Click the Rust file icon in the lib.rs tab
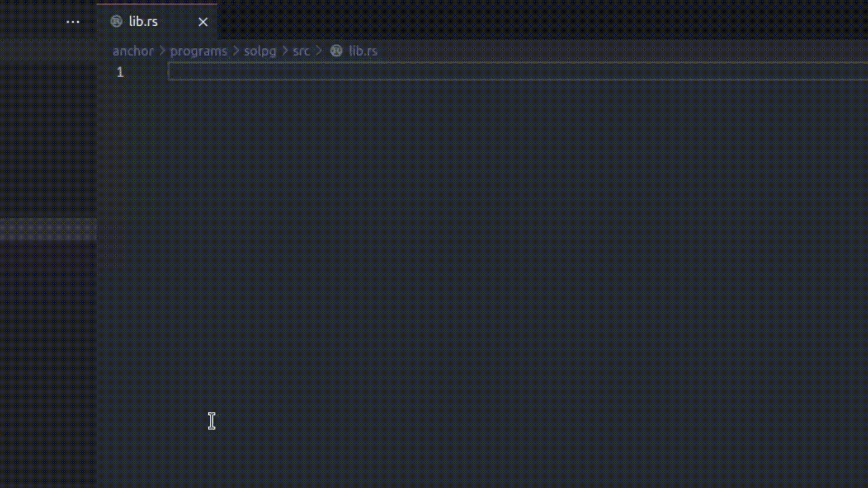The width and height of the screenshot is (868, 488). [x=116, y=21]
